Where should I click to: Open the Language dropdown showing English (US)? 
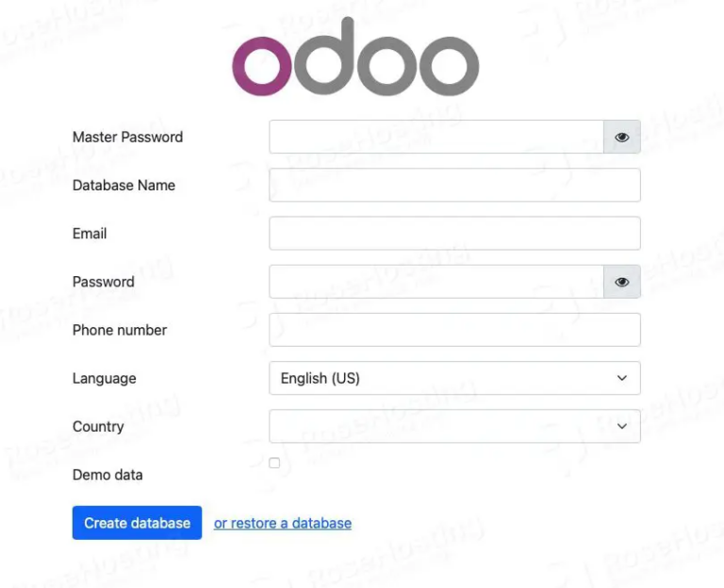[x=454, y=378]
